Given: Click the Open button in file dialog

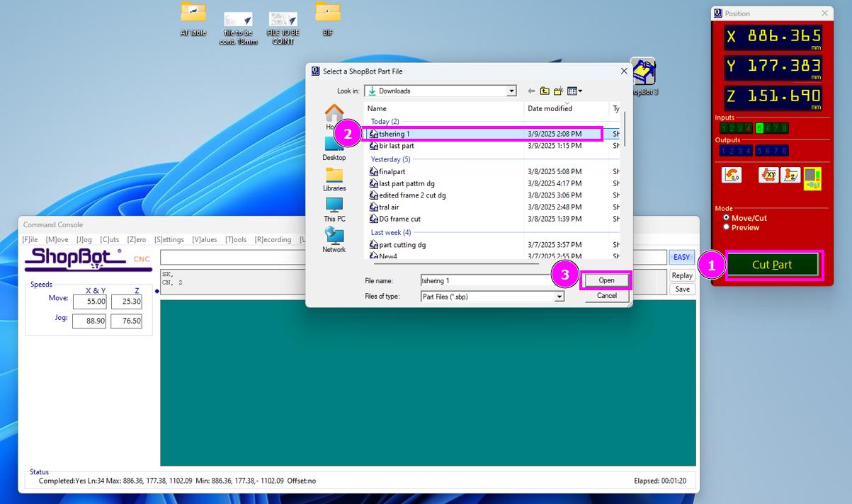Looking at the screenshot, I should [x=606, y=280].
